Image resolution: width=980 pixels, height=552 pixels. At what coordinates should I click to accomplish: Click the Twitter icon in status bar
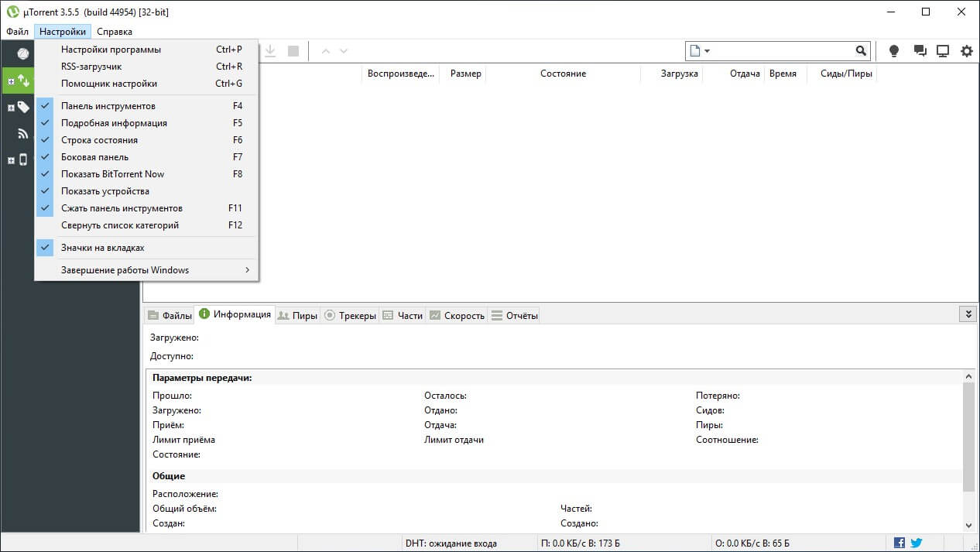916,543
